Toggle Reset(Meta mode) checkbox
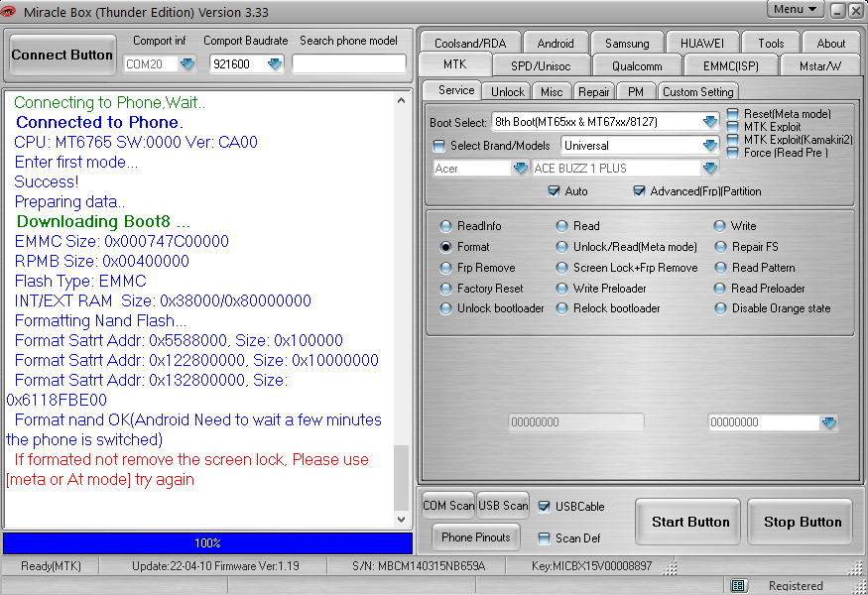 click(x=732, y=113)
